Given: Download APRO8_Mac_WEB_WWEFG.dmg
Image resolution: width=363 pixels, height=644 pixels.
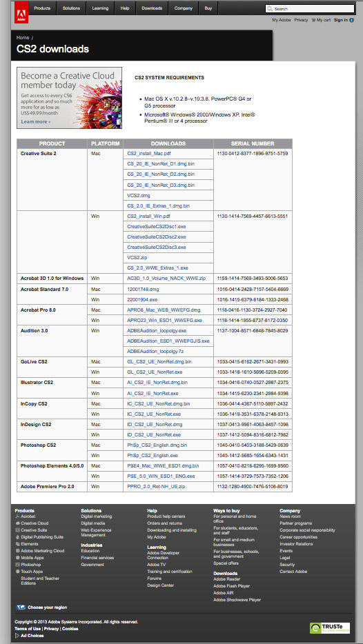Looking at the screenshot, I should 164,310.
